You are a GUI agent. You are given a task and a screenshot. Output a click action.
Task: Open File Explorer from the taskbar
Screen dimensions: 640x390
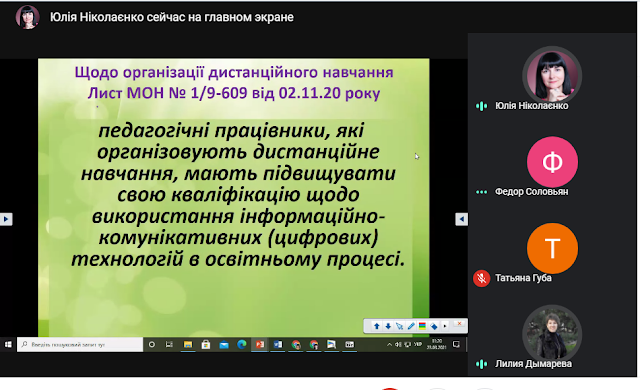(x=188, y=345)
